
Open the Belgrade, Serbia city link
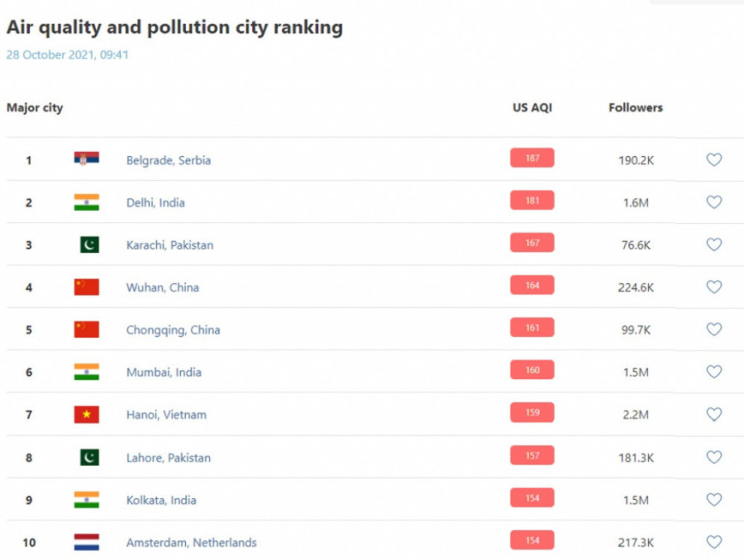point(168,160)
